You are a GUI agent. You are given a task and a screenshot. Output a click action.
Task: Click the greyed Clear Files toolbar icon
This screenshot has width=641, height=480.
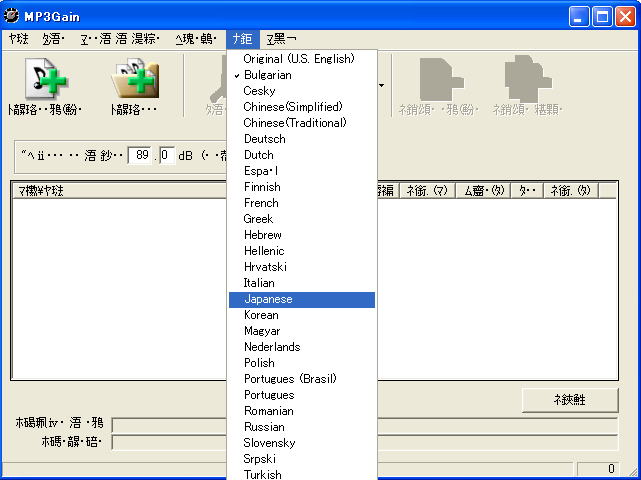pos(441,79)
